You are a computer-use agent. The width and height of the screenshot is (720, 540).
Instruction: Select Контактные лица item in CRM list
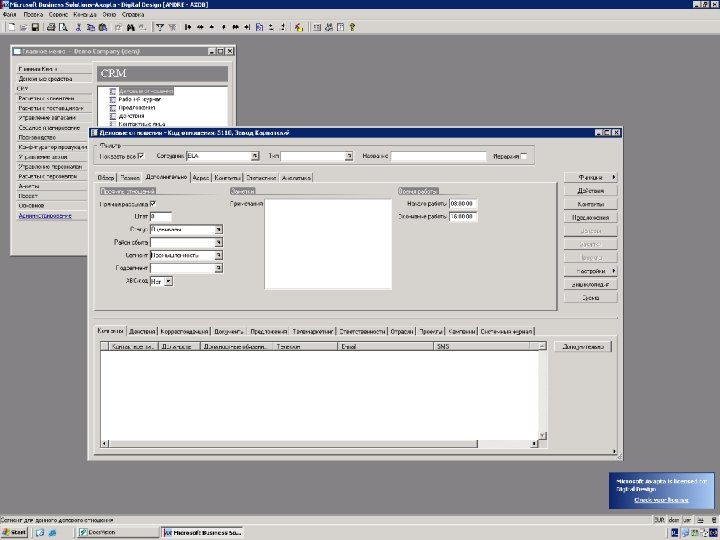pos(141,124)
